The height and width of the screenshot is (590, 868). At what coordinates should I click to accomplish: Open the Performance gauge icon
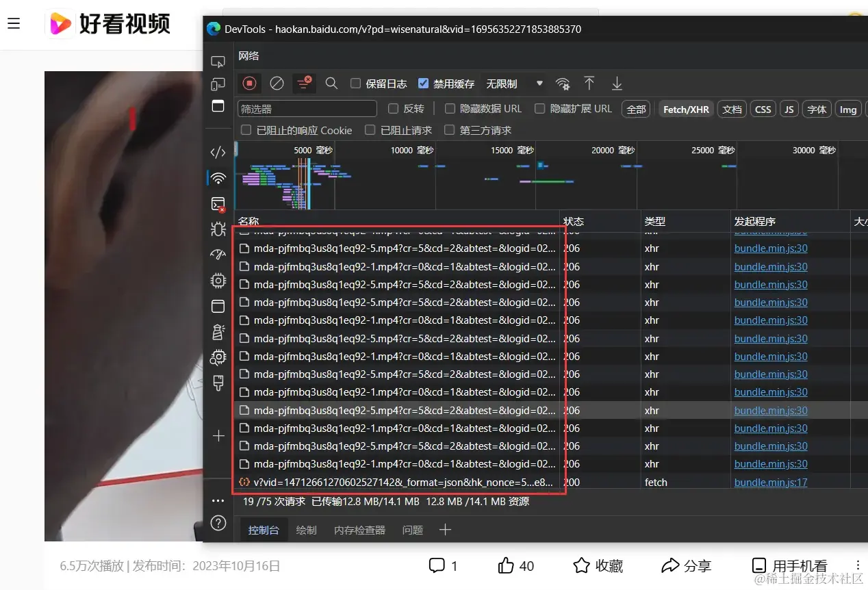218,255
